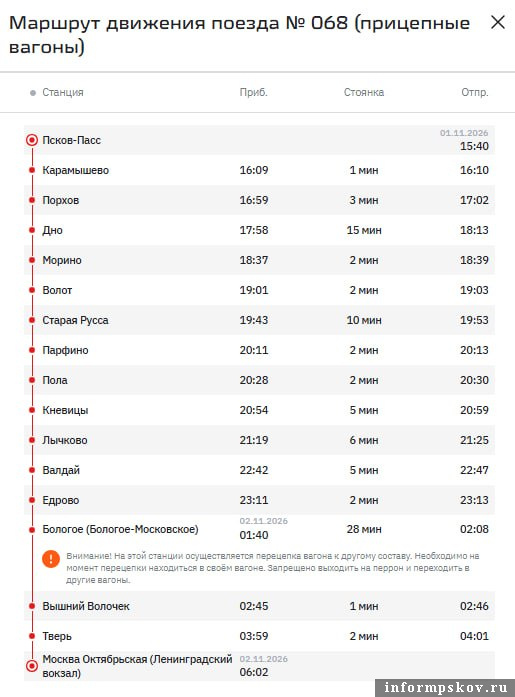Click the grey dot near Станция header
The image size is (515, 697).
pos(33,93)
